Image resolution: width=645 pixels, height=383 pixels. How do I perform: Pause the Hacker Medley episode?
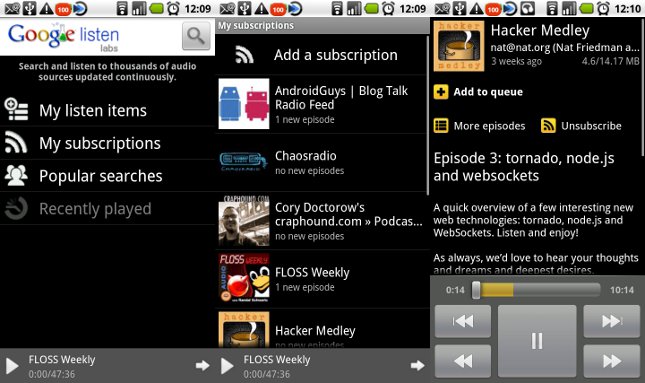point(537,341)
